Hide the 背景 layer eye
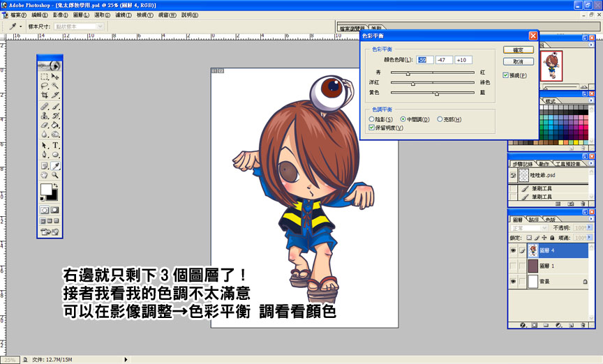 [x=513, y=282]
